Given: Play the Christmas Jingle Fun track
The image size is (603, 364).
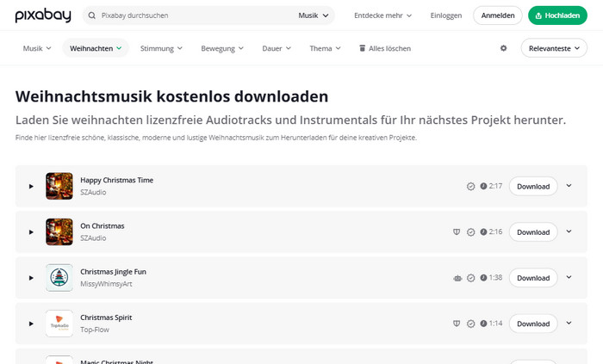Looking at the screenshot, I should point(31,278).
